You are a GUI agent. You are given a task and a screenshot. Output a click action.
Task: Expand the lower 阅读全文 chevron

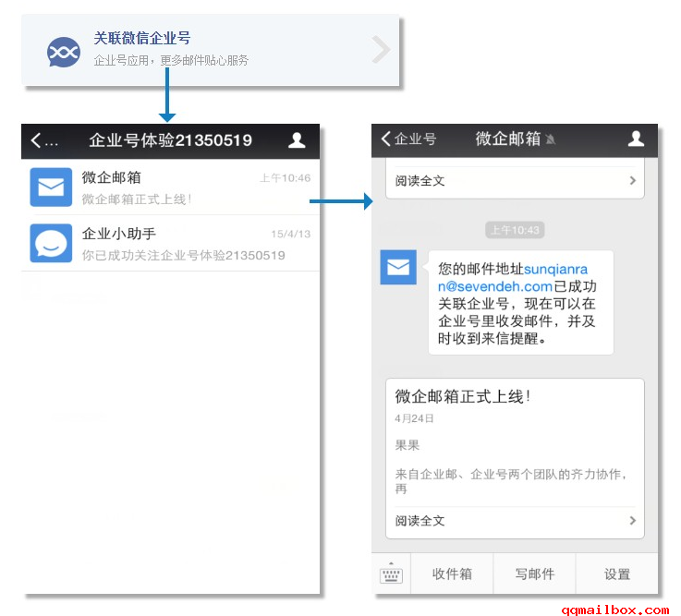pos(632,521)
